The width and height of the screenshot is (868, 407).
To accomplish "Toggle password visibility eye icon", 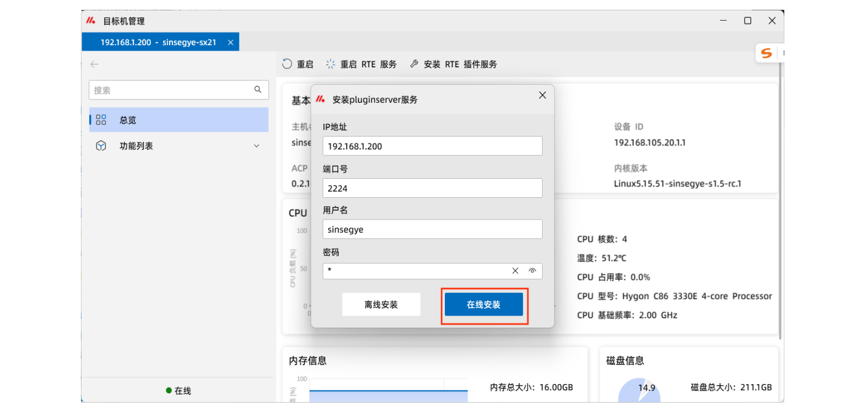I will [x=532, y=271].
